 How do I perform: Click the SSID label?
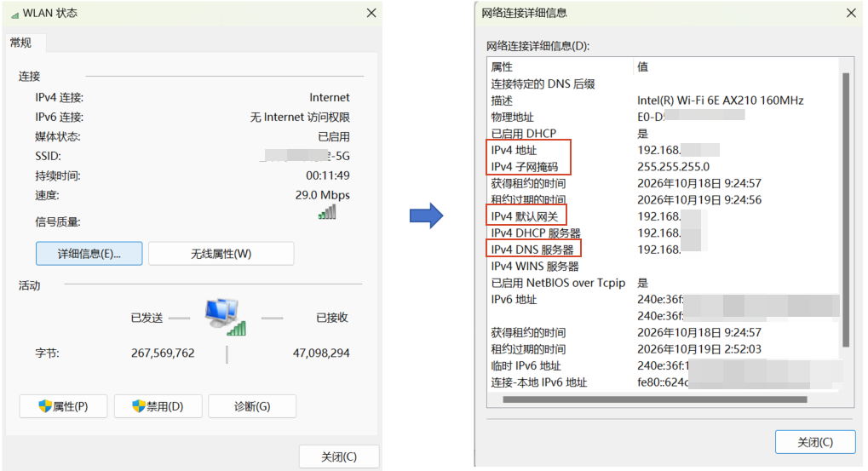click(x=49, y=156)
